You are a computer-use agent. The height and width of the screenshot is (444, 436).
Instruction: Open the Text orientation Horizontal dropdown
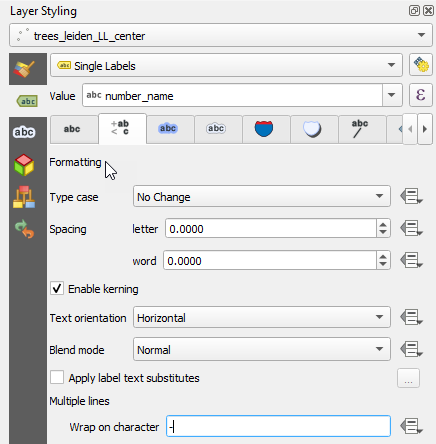coord(262,317)
